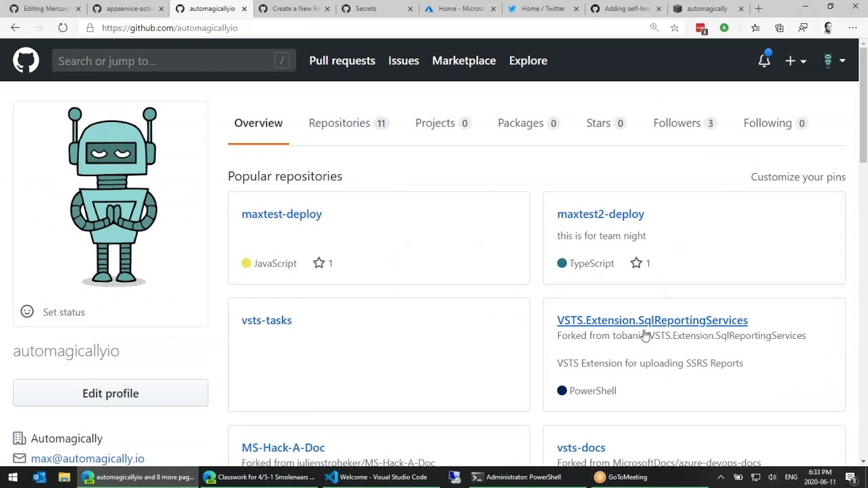Click the GitHub Octocat logo
Screen dimensions: 868x488
point(26,60)
